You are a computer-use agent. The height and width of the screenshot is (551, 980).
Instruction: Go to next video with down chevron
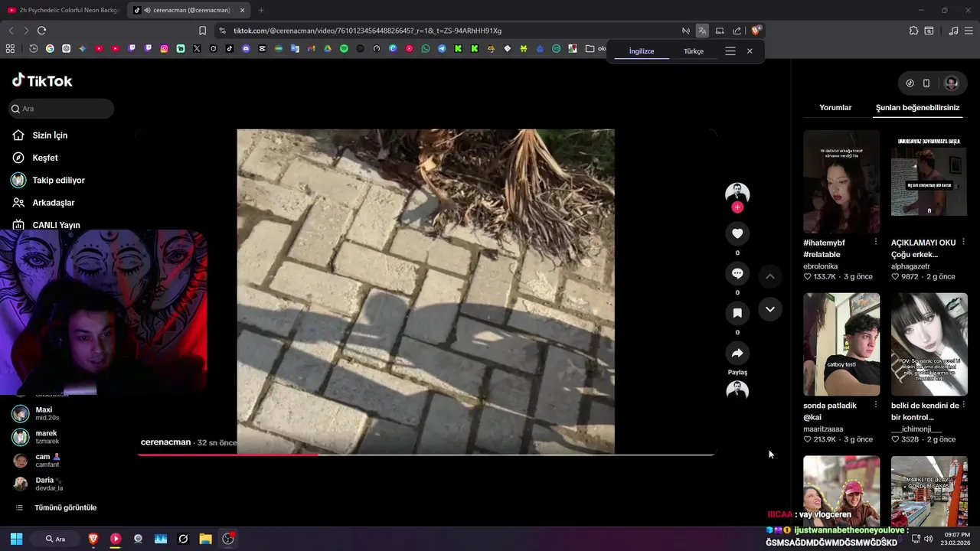pos(770,309)
